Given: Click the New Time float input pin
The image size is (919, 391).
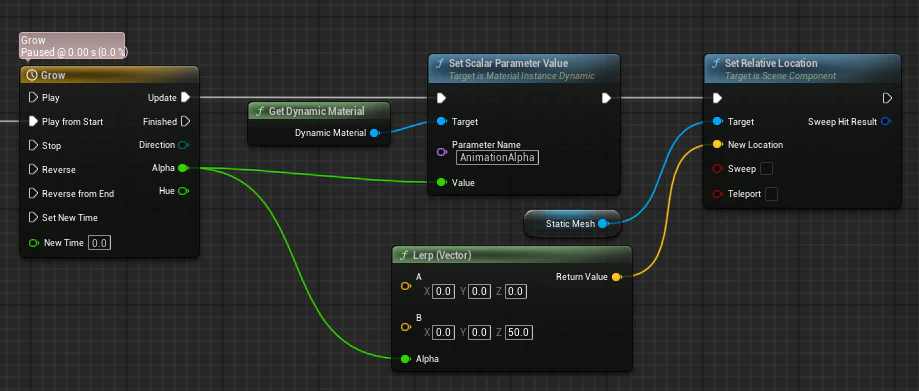Looking at the screenshot, I should 33,243.
